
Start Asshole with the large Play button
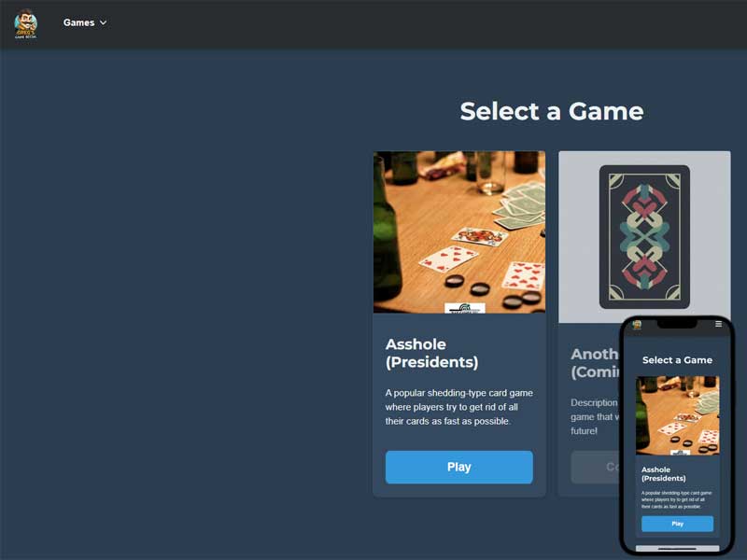(x=458, y=468)
